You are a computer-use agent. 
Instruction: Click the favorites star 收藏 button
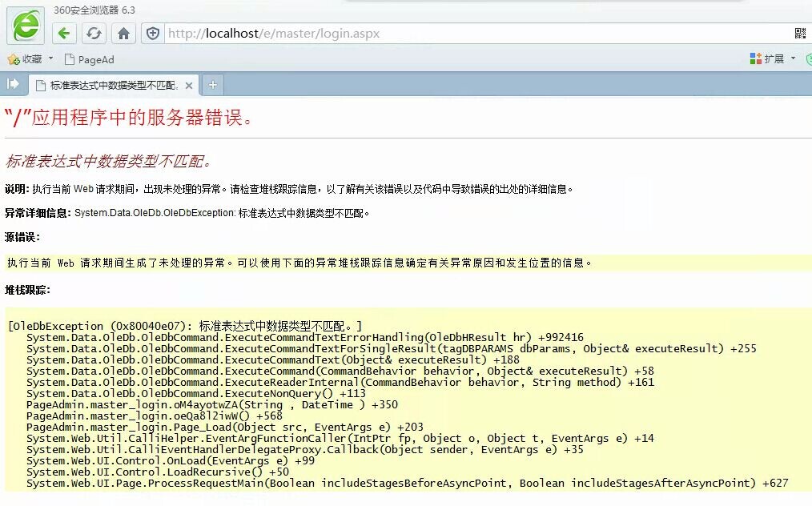coord(25,59)
